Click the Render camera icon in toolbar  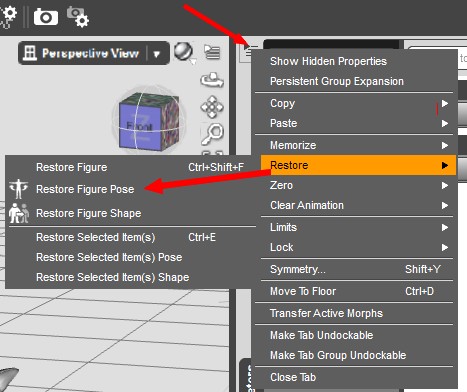[x=46, y=17]
